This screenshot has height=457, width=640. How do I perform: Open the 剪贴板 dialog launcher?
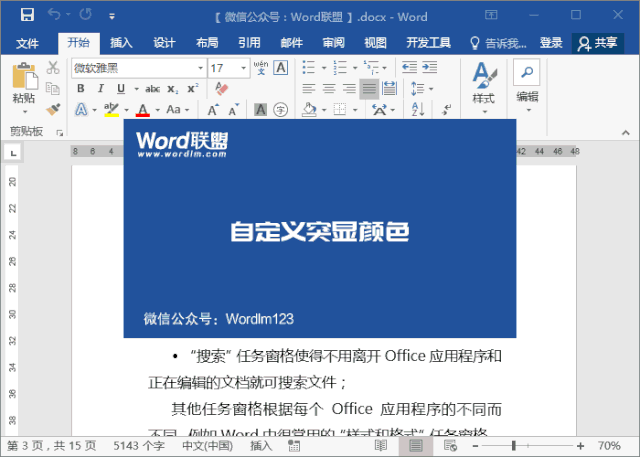[x=60, y=132]
